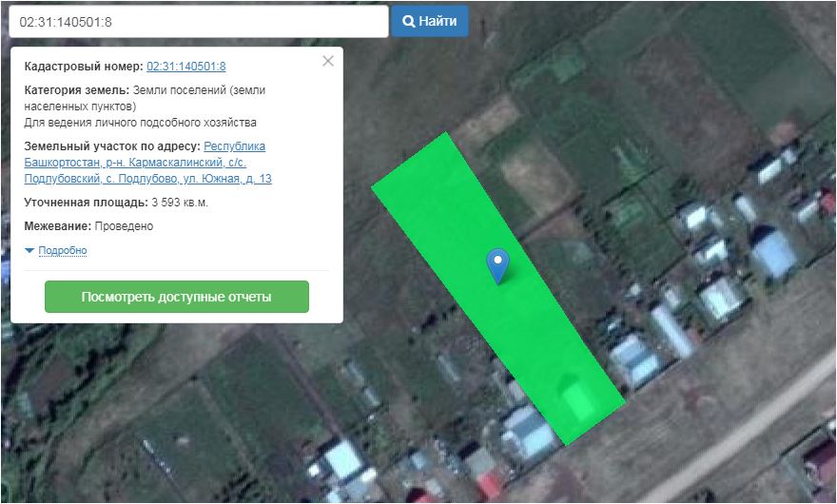Open the parcel address link
Screen dimensions: 837x504
[x=147, y=163]
